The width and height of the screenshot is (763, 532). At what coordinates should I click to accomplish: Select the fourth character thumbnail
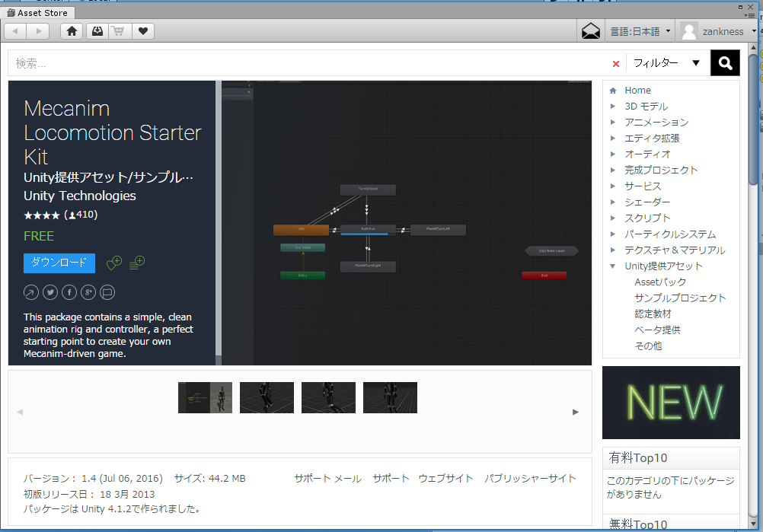(x=391, y=397)
